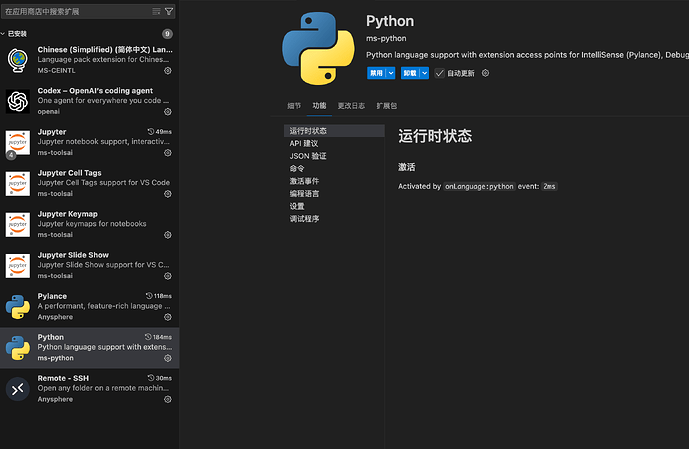Viewport: 689px width, 449px height.
Task: Select the Pylance Python logo icon
Action: tap(18, 307)
